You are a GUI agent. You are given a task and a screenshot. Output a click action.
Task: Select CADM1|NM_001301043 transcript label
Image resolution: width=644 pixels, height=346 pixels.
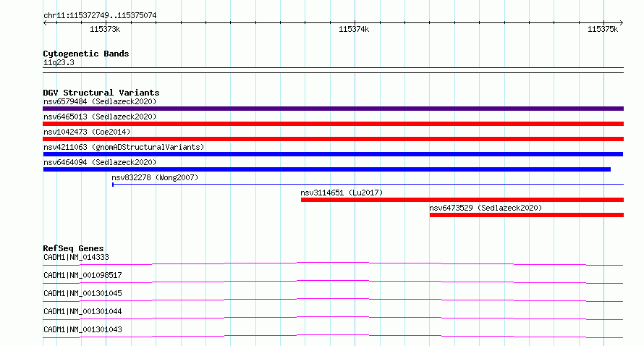point(82,329)
